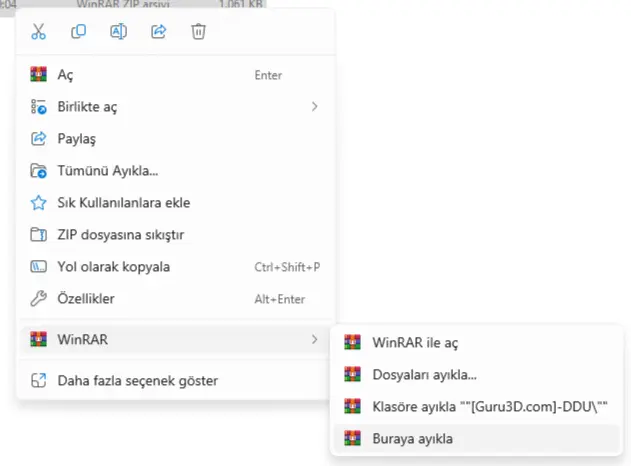This screenshot has width=631, height=466.
Task: Click folder icon beside Tümünü Ayıkla
Action: click(38, 171)
